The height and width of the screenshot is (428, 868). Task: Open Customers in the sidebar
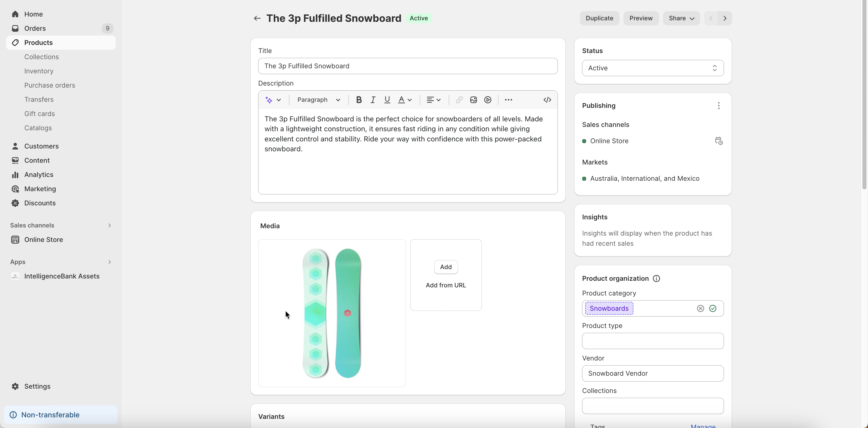[x=61, y=146]
